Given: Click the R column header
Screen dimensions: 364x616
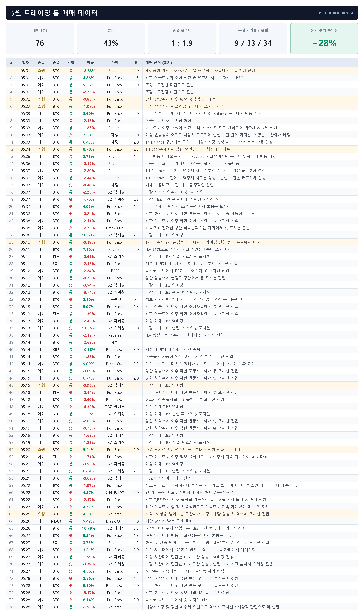Looking at the screenshot, I should pyautogui.click(x=136, y=63).
